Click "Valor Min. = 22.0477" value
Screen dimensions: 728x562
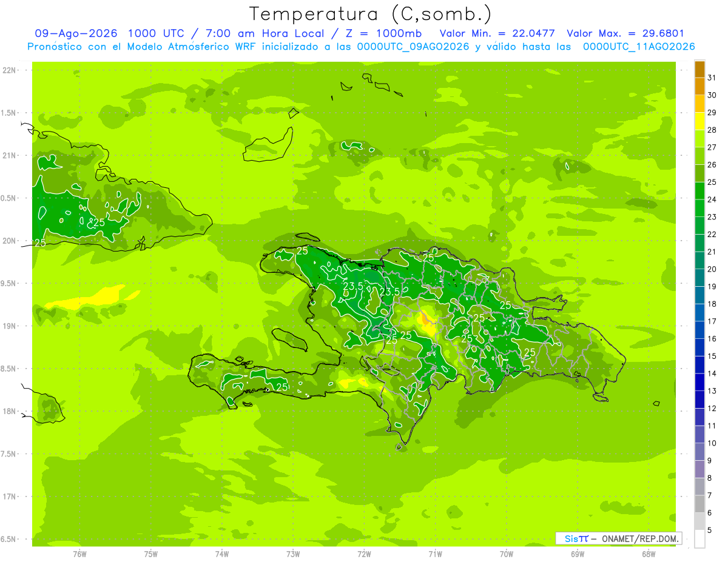(x=497, y=33)
